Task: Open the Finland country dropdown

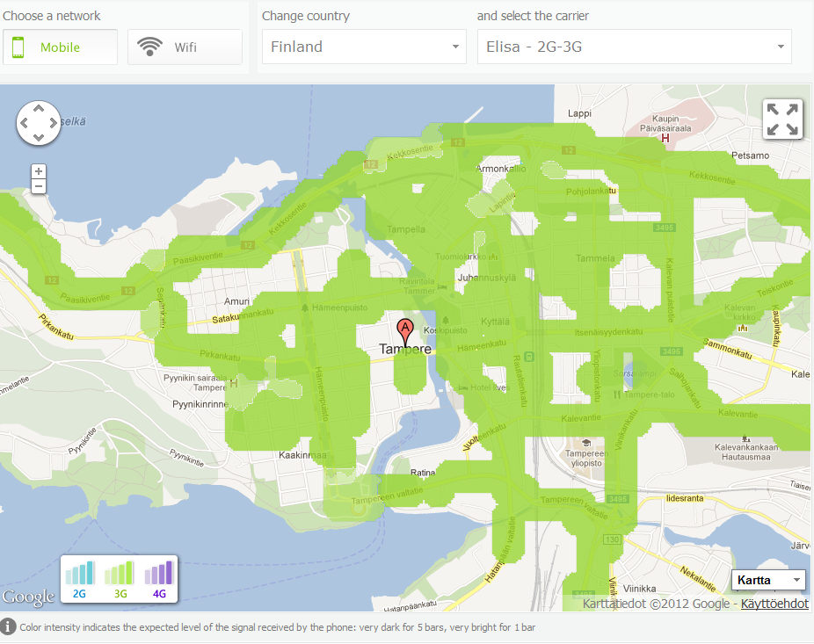Action: point(364,47)
